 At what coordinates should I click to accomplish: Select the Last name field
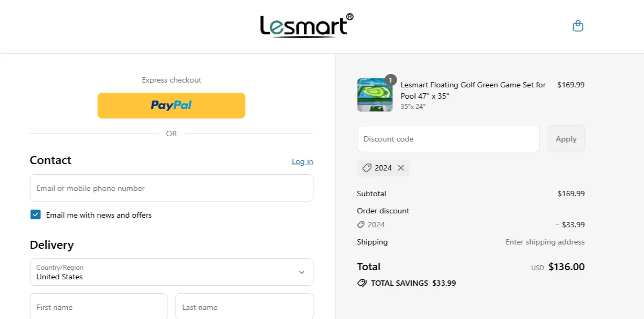tap(245, 307)
